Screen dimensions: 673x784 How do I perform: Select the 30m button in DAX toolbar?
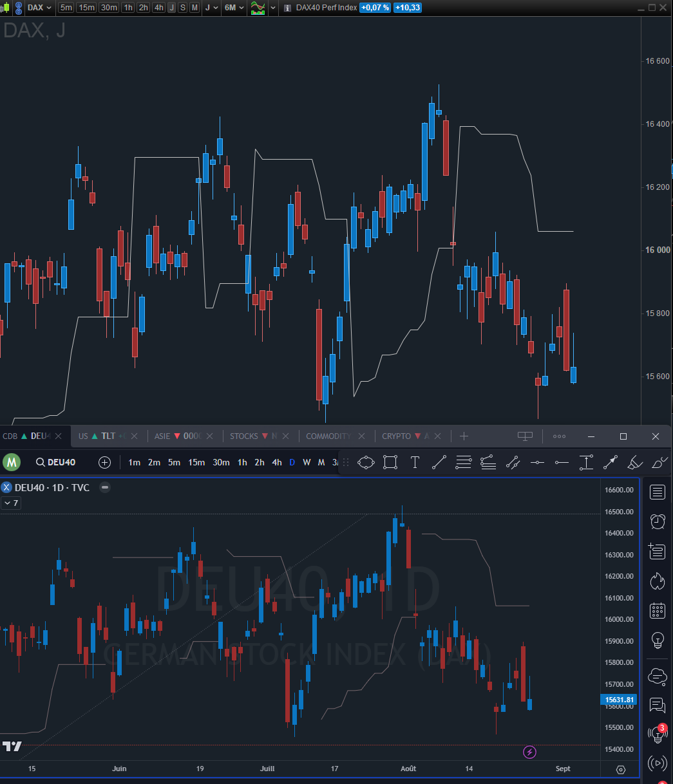[x=109, y=7]
